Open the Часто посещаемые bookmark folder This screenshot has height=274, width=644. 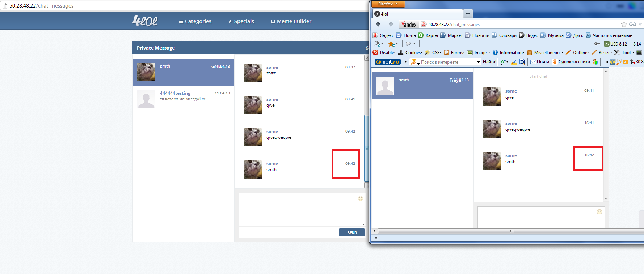pos(609,35)
